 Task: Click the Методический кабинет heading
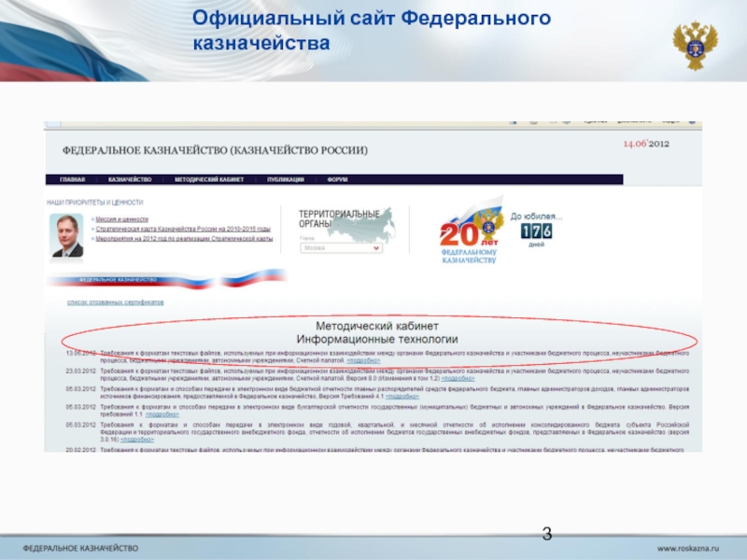377,326
